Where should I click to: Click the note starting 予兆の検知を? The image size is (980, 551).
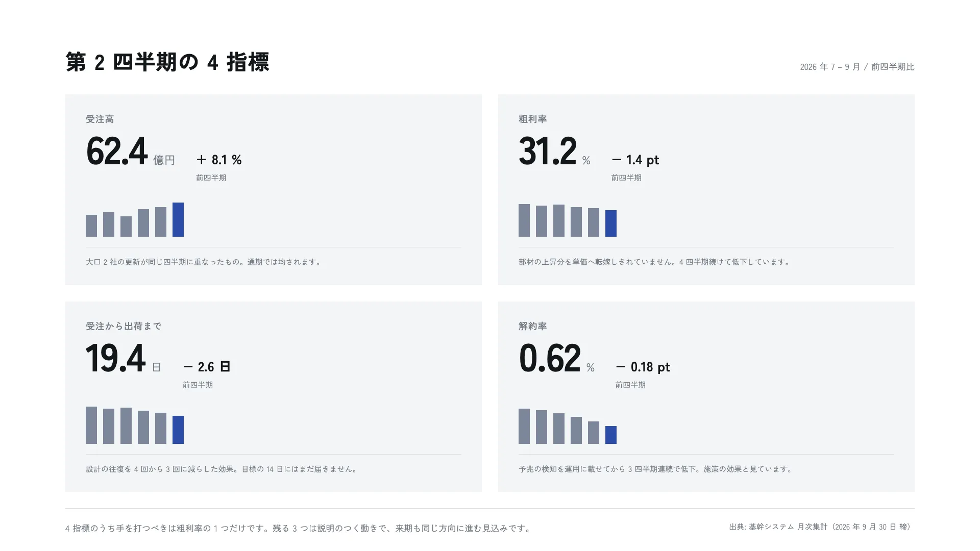coord(656,469)
